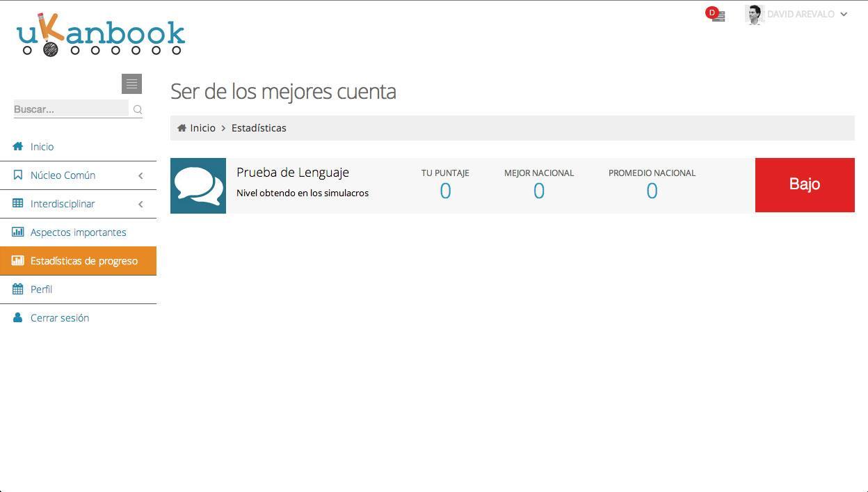Click the search magnifier icon
Screen dimensions: 868x492
[x=138, y=109]
